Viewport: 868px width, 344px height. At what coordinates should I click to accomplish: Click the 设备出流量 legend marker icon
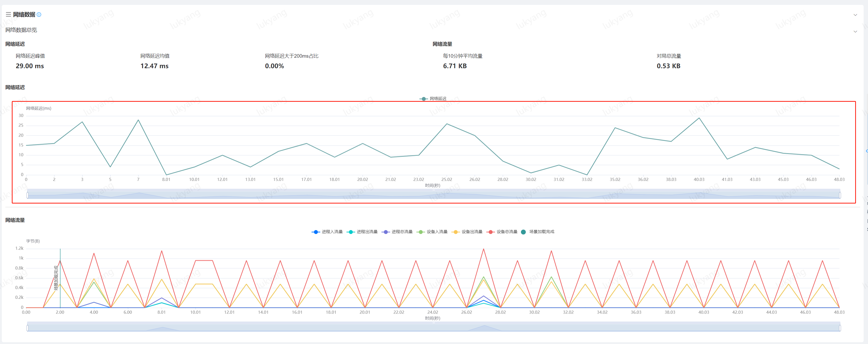coord(456,232)
